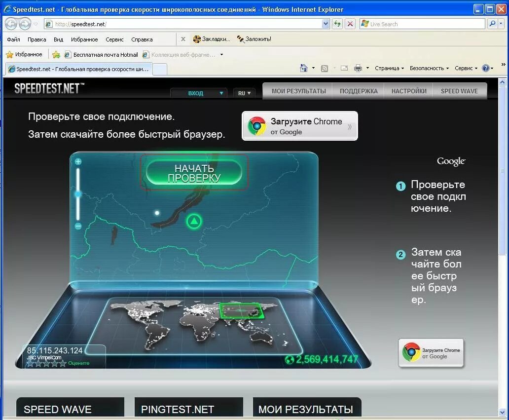
Task: Open Коллекция веб-фрагментов favorite link
Action: [179, 55]
